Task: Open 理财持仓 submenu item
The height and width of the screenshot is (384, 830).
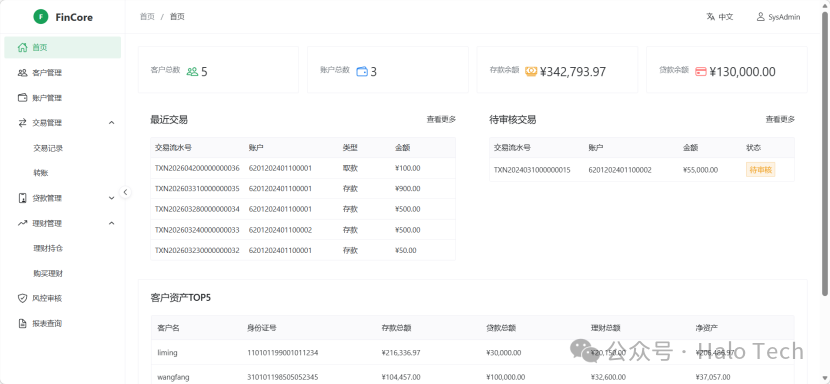Action: click(x=62, y=248)
